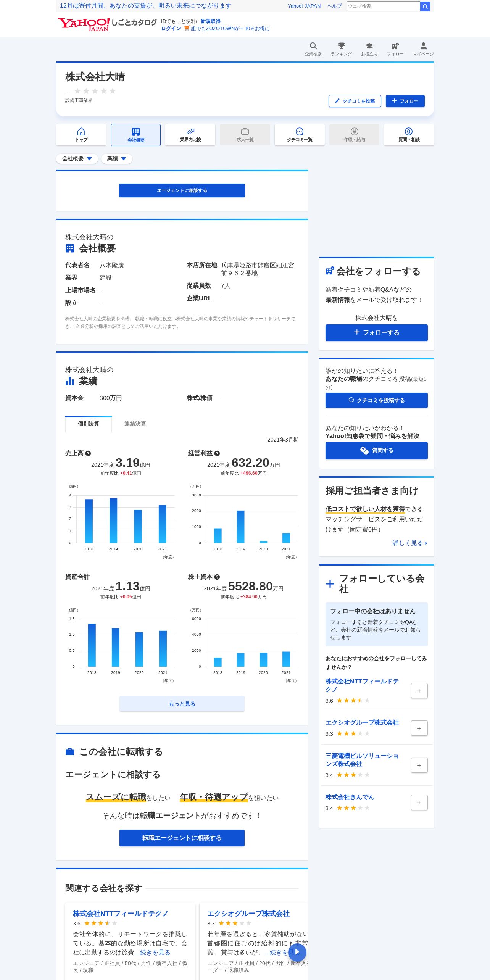Click 新規取得 link
This screenshot has width=490, height=980.
pyautogui.click(x=211, y=21)
